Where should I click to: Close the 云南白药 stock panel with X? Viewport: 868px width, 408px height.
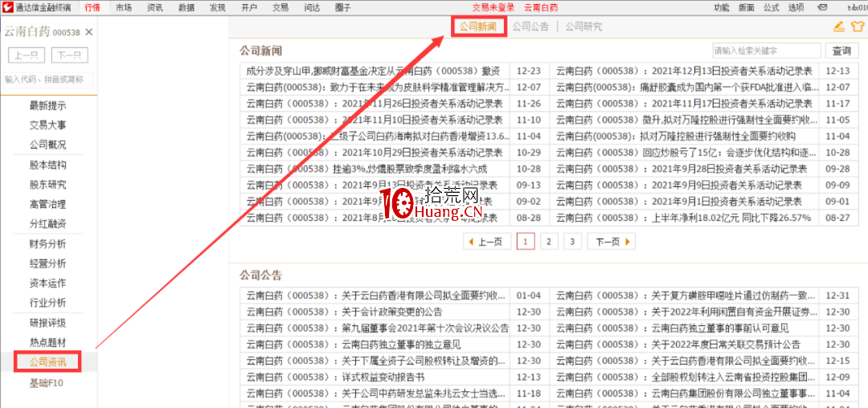[x=89, y=32]
